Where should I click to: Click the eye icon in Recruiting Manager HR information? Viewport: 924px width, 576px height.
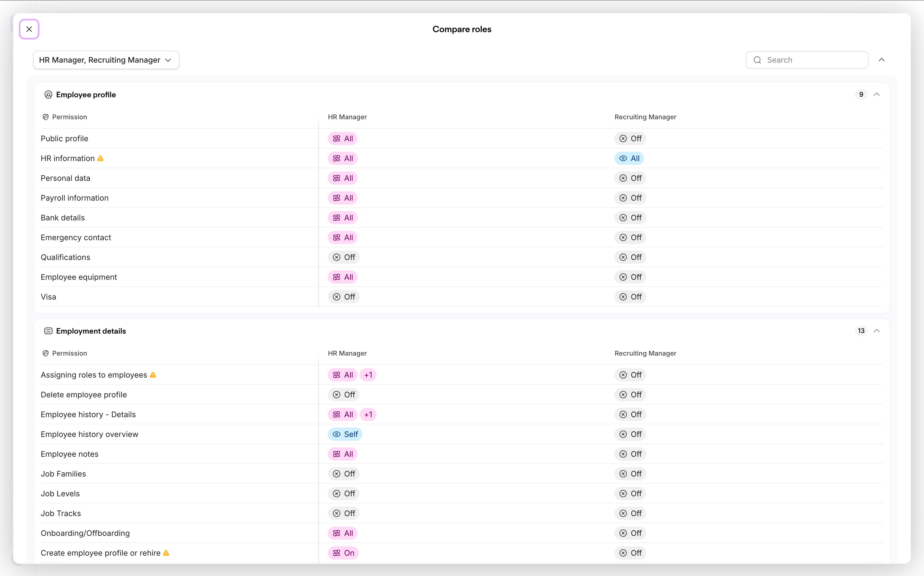[623, 159]
